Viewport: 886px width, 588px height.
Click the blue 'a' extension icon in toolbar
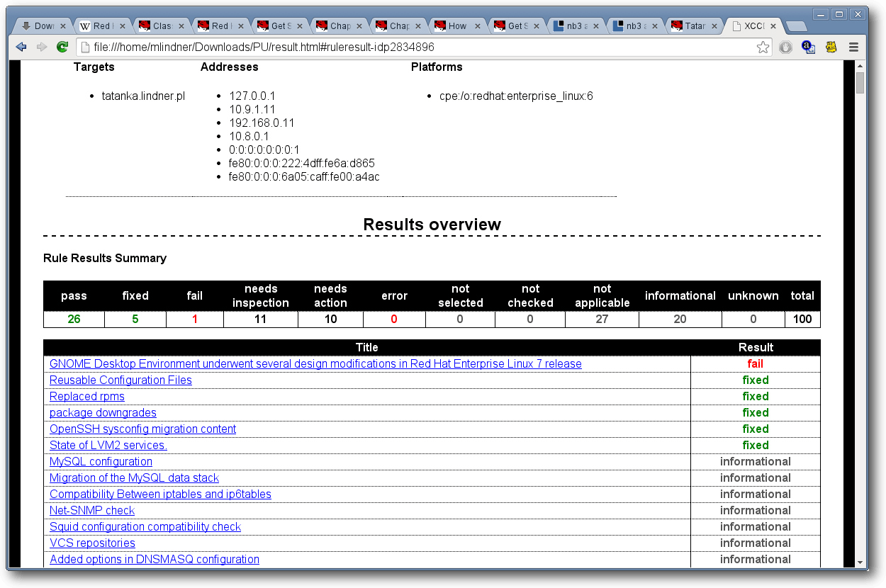point(808,47)
